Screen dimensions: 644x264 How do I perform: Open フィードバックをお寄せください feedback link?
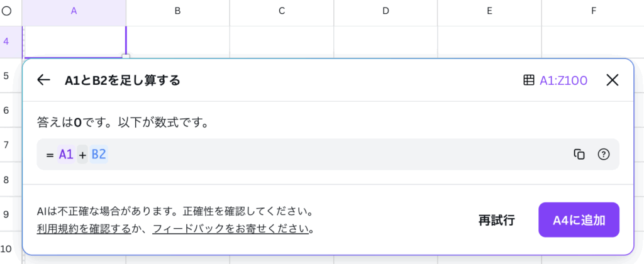(x=230, y=229)
